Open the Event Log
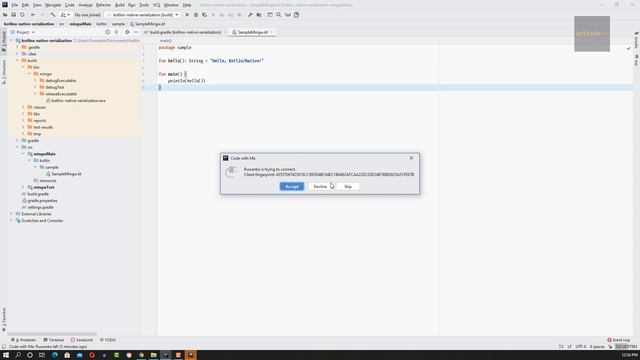The width and height of the screenshot is (640, 360). pos(618,340)
